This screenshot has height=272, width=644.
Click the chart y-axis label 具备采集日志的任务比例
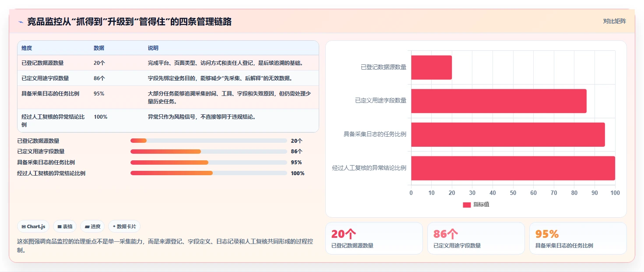pos(375,134)
